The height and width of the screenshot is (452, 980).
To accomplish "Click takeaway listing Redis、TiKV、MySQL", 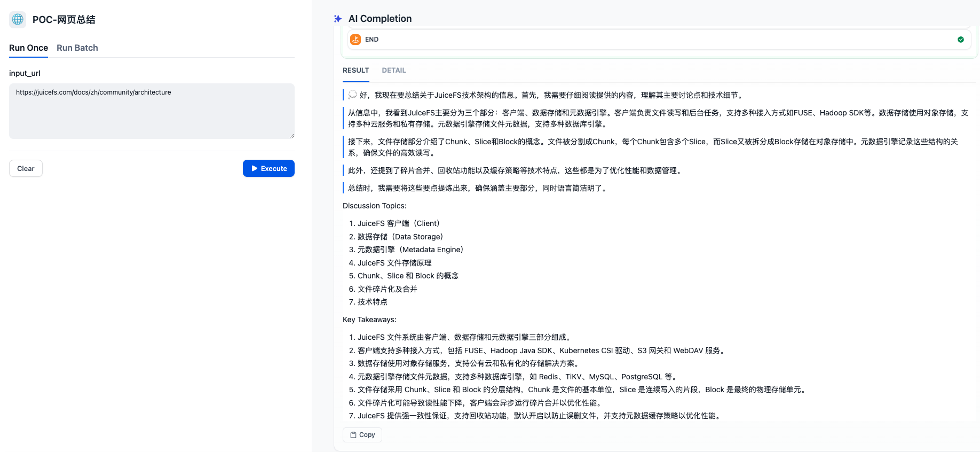I will pyautogui.click(x=519, y=377).
